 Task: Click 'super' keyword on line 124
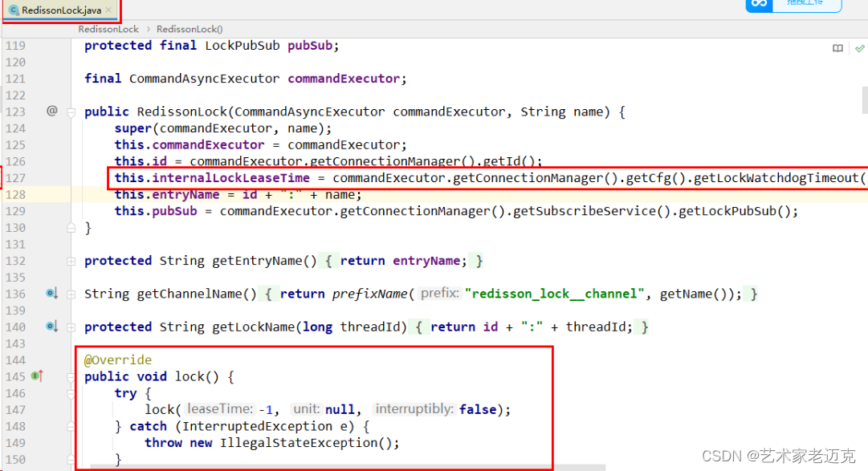pos(132,128)
